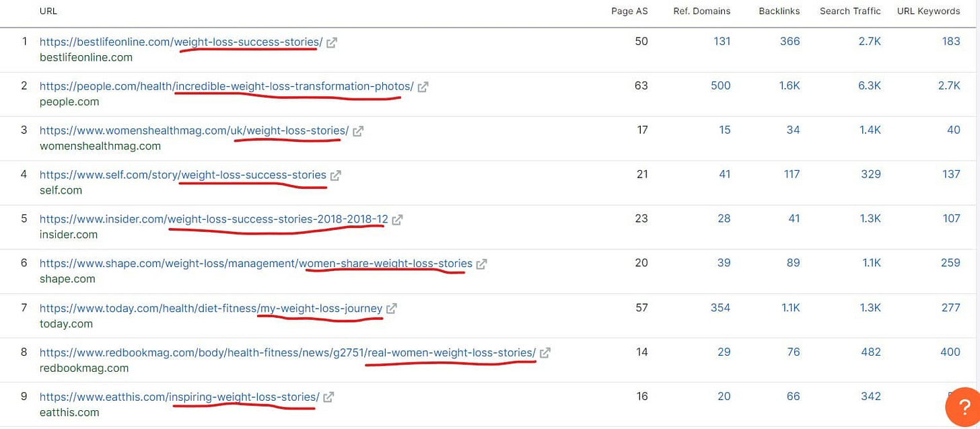Click the orange help question mark icon

point(964,407)
